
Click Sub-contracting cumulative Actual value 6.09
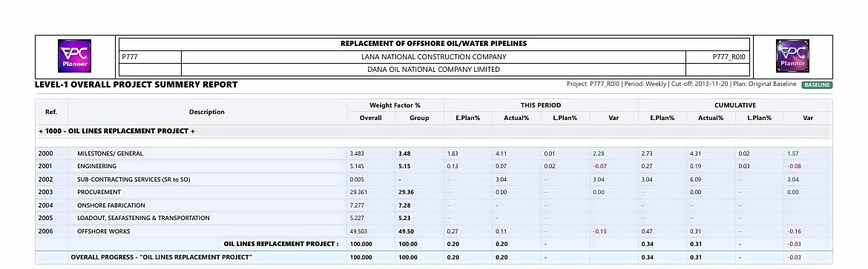tap(696, 179)
